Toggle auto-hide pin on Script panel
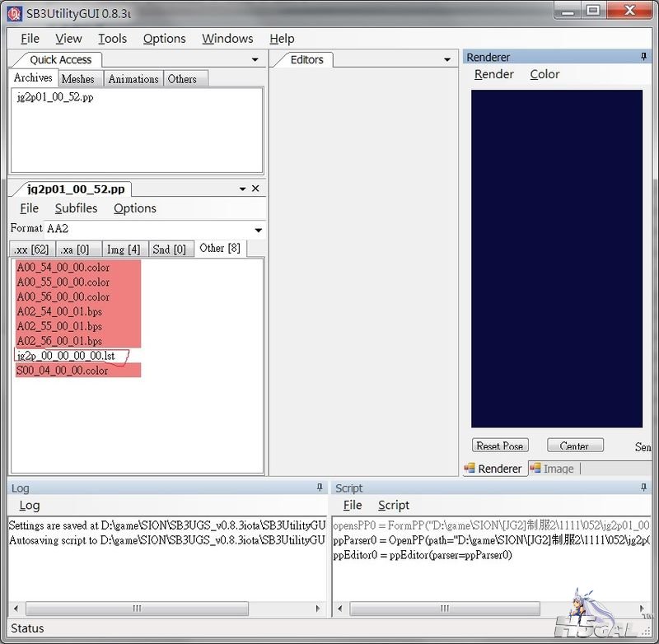 643,488
